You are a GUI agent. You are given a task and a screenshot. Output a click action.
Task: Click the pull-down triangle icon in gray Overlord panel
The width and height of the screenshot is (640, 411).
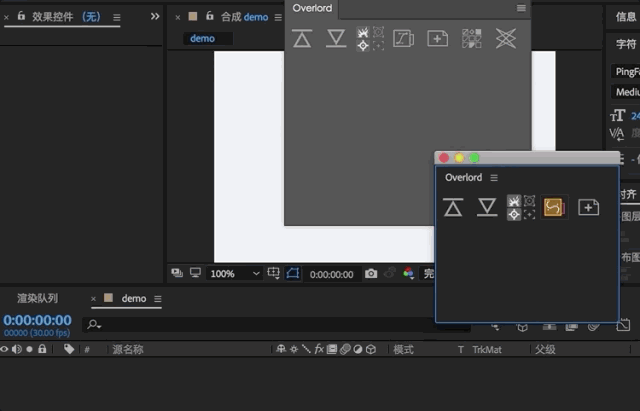tap(336, 38)
